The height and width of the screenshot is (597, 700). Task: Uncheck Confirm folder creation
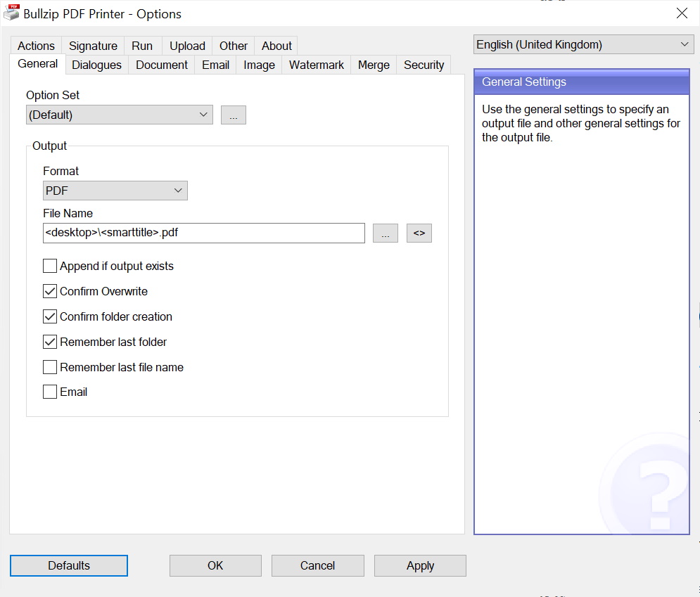[x=49, y=316]
